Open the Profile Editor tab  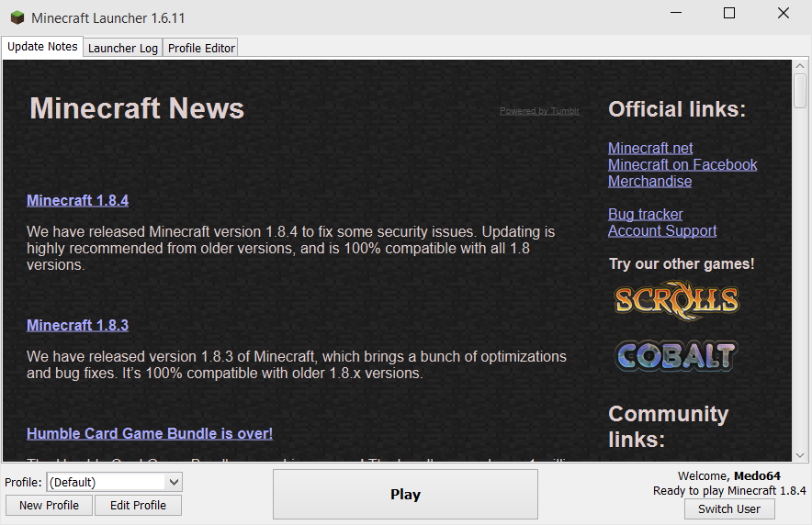[x=201, y=48]
